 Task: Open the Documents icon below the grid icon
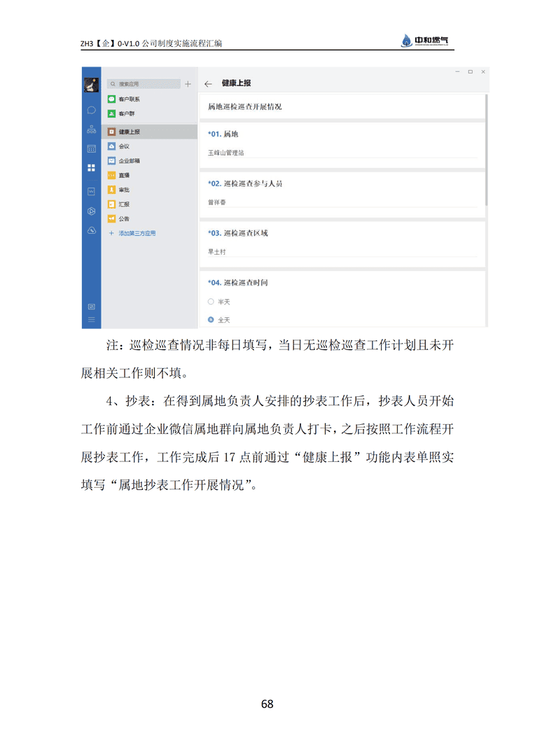pyautogui.click(x=91, y=191)
